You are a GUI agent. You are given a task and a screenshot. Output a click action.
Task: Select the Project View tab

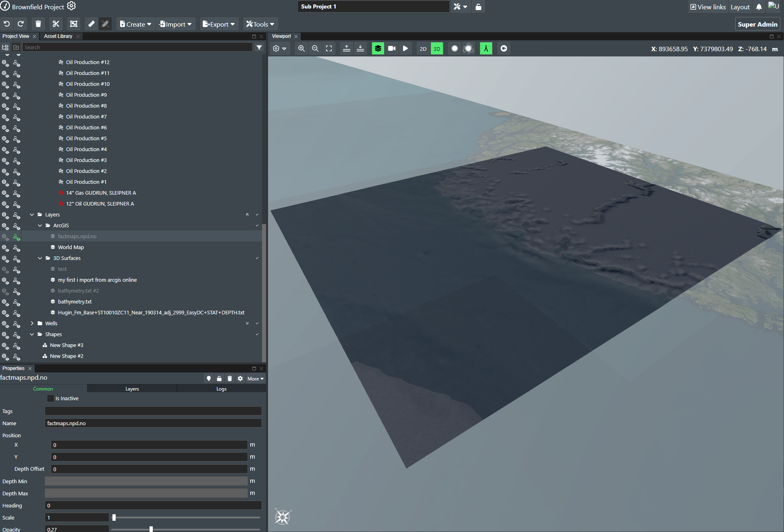[16, 36]
